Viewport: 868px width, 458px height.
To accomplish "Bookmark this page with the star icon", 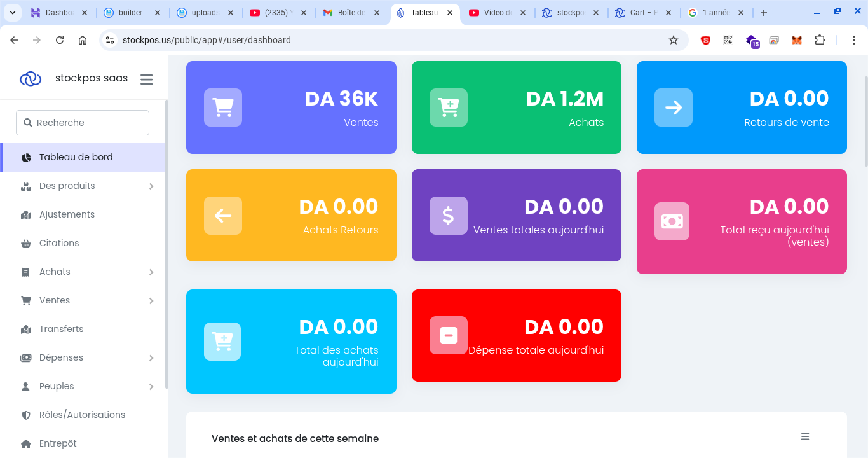I will (674, 40).
